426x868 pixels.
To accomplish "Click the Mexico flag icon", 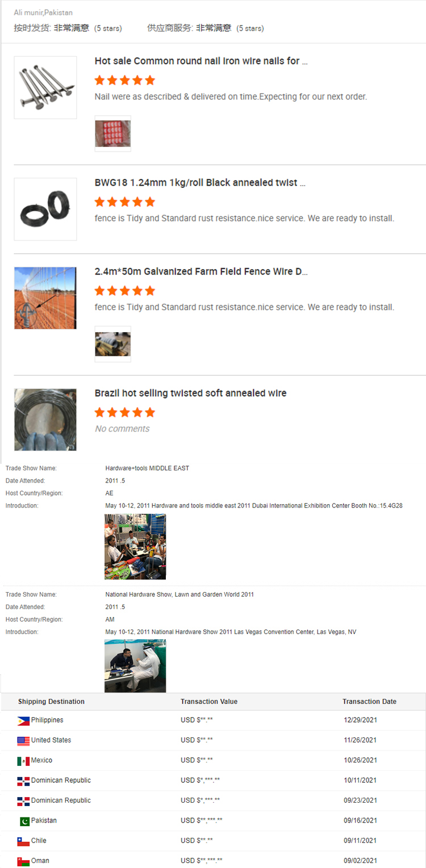I will tap(23, 761).
